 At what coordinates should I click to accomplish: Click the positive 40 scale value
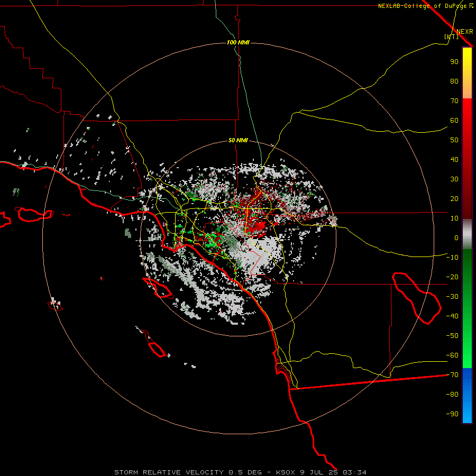coord(454,160)
